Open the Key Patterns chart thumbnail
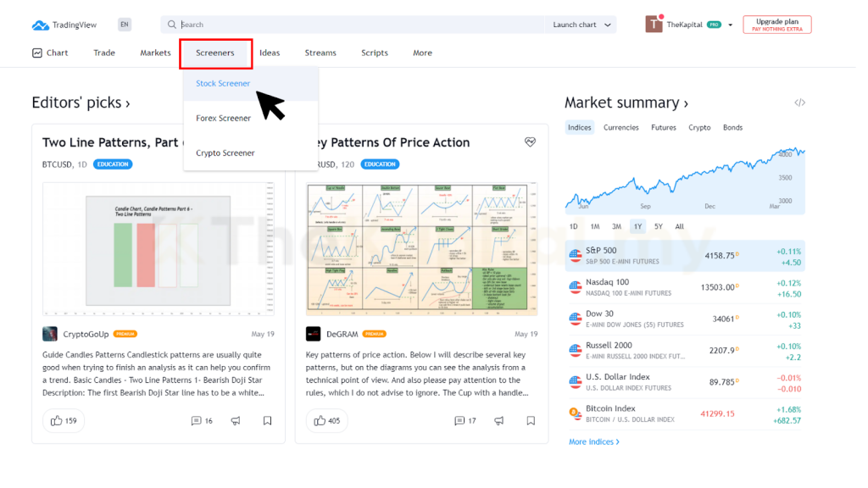Viewport: 868px width, 488px height. pyautogui.click(x=421, y=249)
